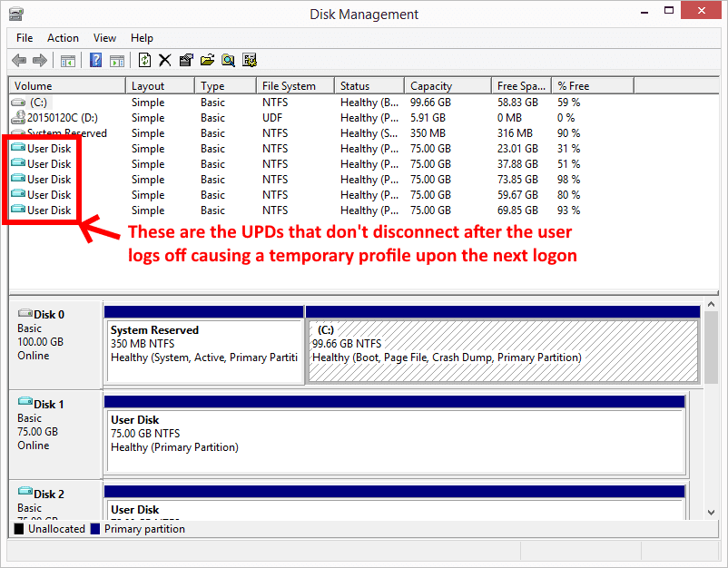Select User Disk row with 98 % free
728x568 pixels.
coord(321,179)
